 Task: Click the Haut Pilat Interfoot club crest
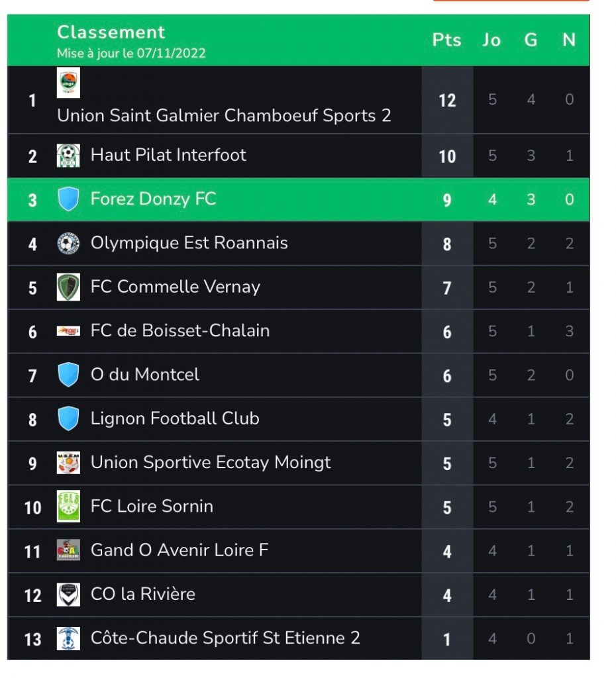tap(68, 156)
